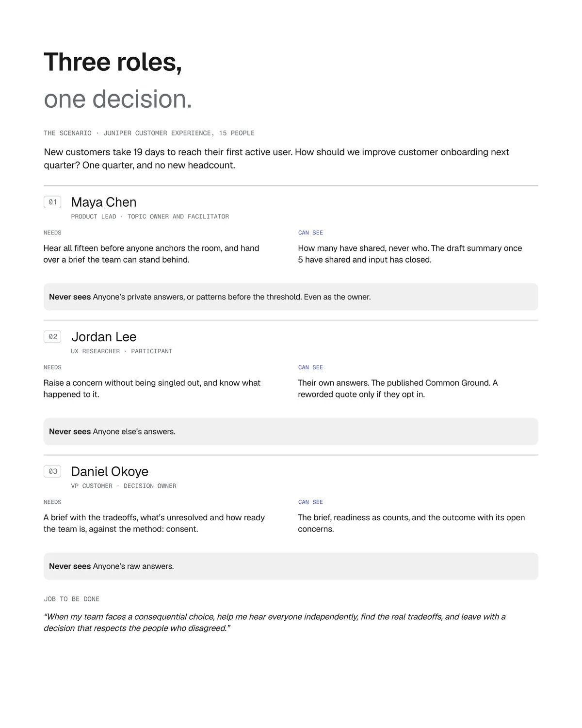Click THE SCENARIO header line

pos(149,133)
